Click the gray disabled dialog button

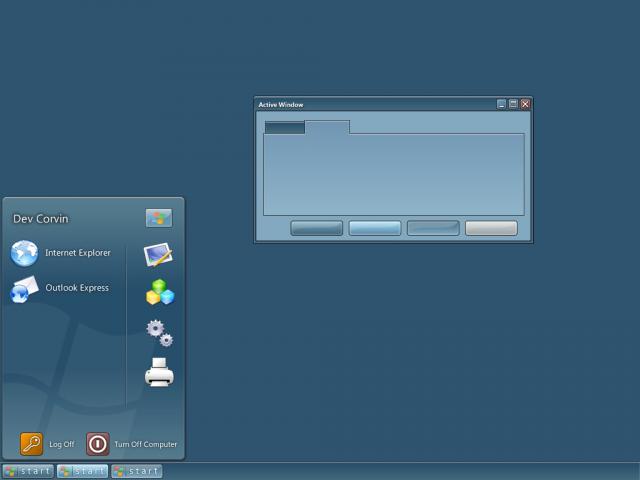pos(491,228)
